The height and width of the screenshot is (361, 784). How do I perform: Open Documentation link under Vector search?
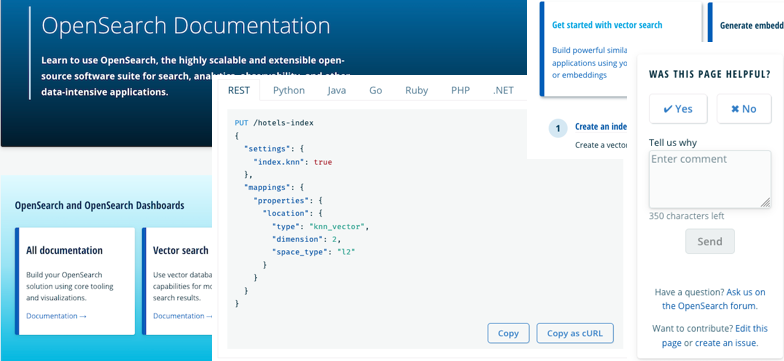[x=183, y=316]
